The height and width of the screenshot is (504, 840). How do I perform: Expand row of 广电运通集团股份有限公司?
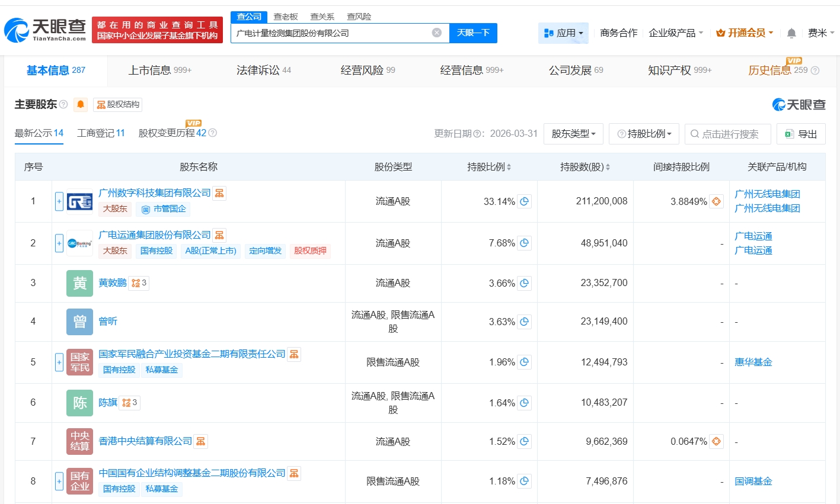(x=59, y=243)
